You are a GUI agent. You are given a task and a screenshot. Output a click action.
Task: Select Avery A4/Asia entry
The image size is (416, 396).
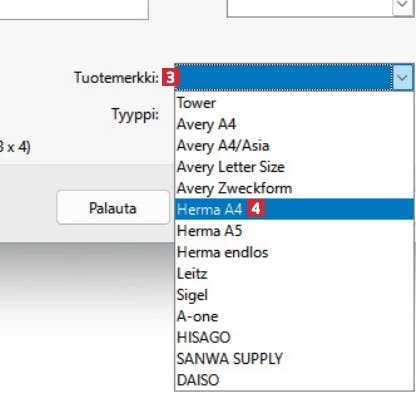pyautogui.click(x=294, y=145)
